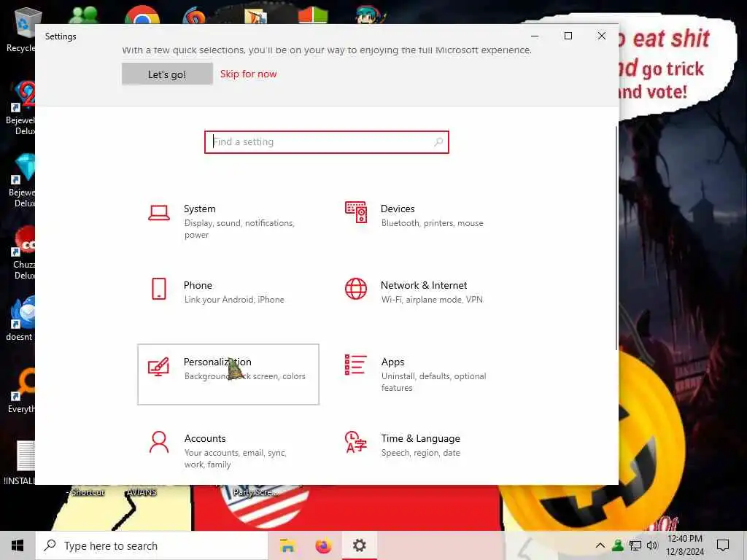Click the Network & Internet globe icon
This screenshot has height=560, width=747.
tap(356, 289)
